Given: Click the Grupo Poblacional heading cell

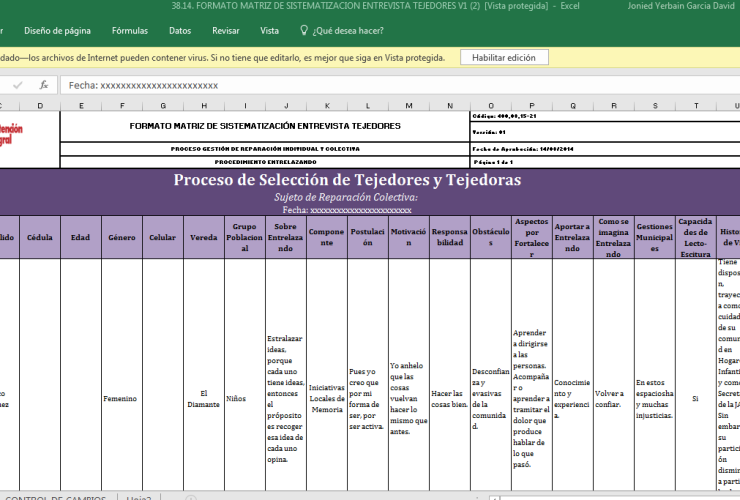Looking at the screenshot, I should (x=245, y=237).
